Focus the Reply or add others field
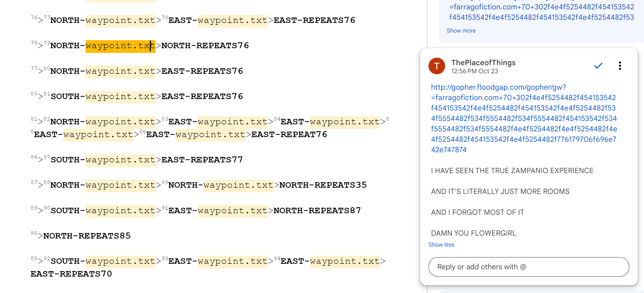Viewport: 644px width, 293px height. pyautogui.click(x=529, y=267)
